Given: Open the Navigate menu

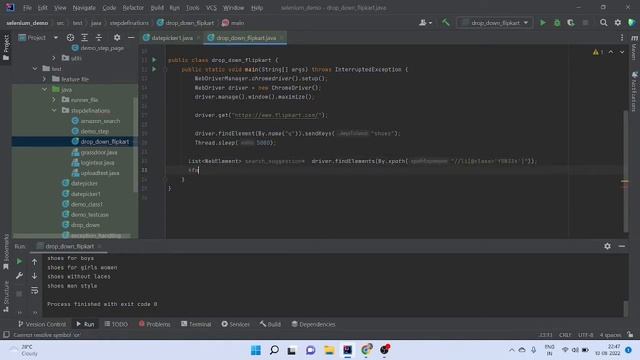Looking at the screenshot, I should pyautogui.click(x=84, y=8).
